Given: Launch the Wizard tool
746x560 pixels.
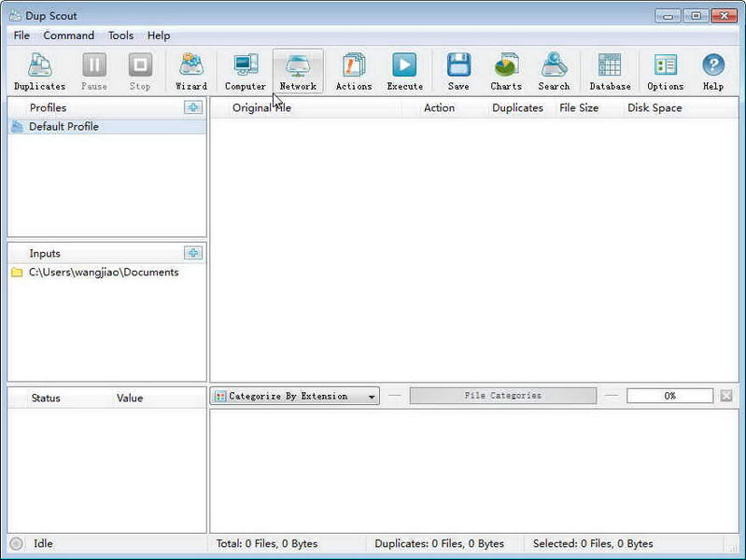Looking at the screenshot, I should point(191,71).
